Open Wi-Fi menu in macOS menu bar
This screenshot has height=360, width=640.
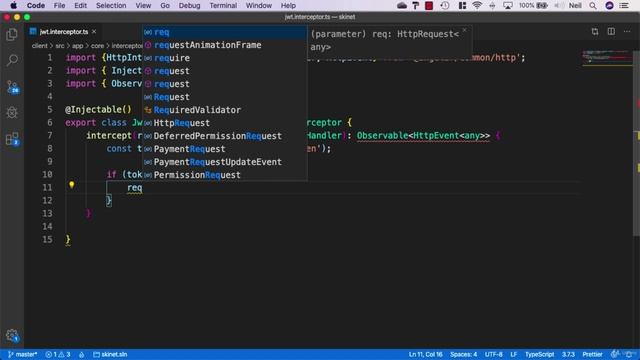click(x=477, y=5)
